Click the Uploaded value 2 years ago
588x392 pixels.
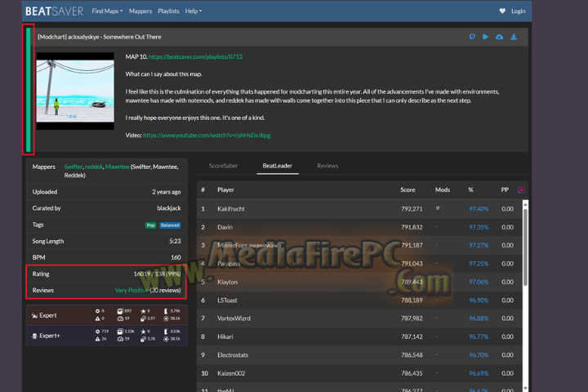tap(167, 192)
